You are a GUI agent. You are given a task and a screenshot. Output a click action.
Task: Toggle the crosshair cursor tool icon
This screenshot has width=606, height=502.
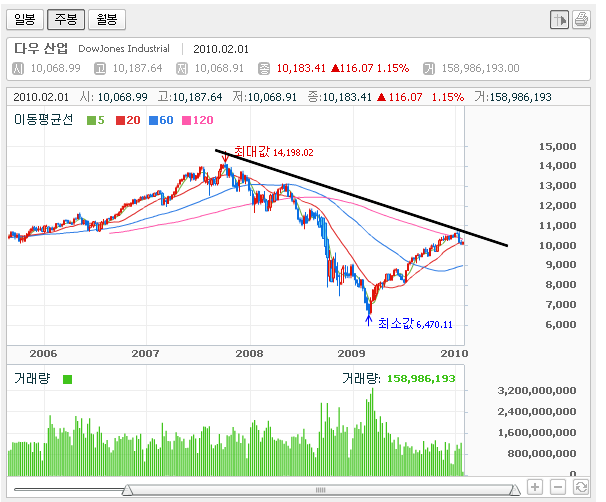coord(559,19)
